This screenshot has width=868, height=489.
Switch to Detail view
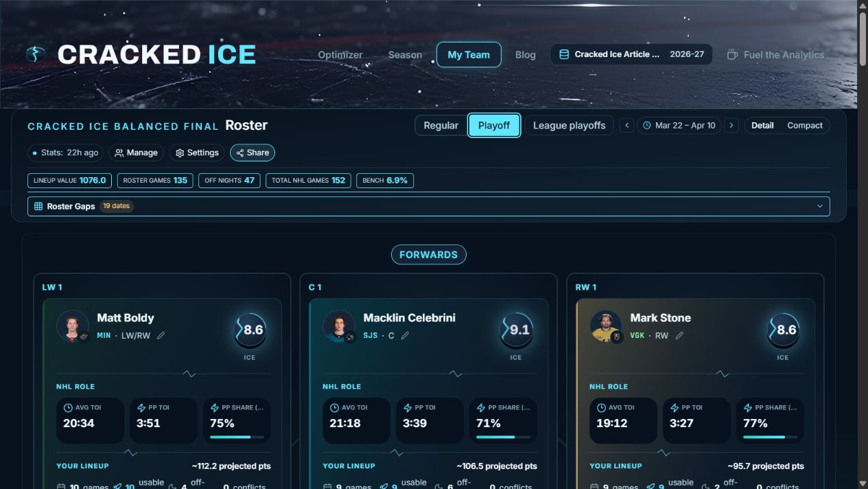pyautogui.click(x=762, y=126)
